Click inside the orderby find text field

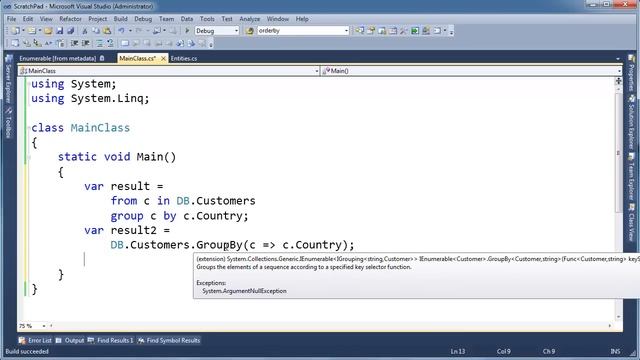pyautogui.click(x=300, y=31)
